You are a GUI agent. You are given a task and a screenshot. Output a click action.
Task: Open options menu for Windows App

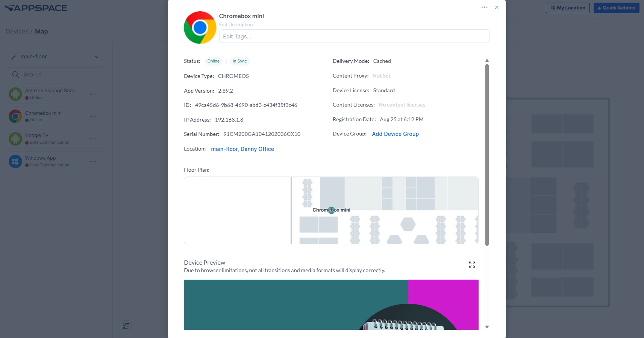pos(93,161)
